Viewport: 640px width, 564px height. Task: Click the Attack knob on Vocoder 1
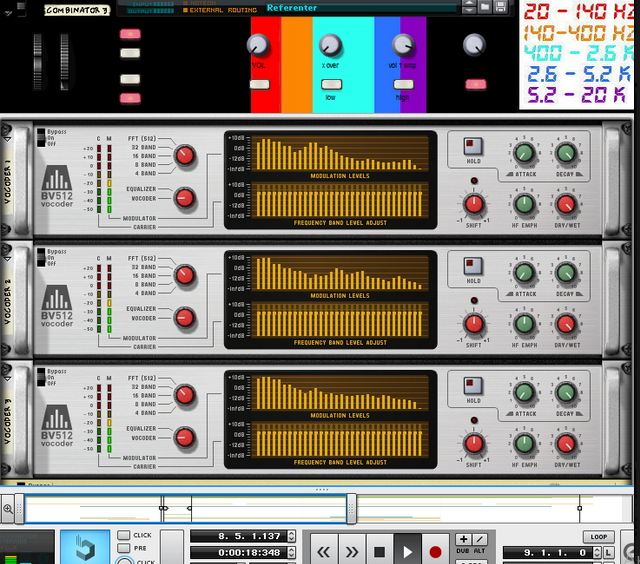[524, 153]
